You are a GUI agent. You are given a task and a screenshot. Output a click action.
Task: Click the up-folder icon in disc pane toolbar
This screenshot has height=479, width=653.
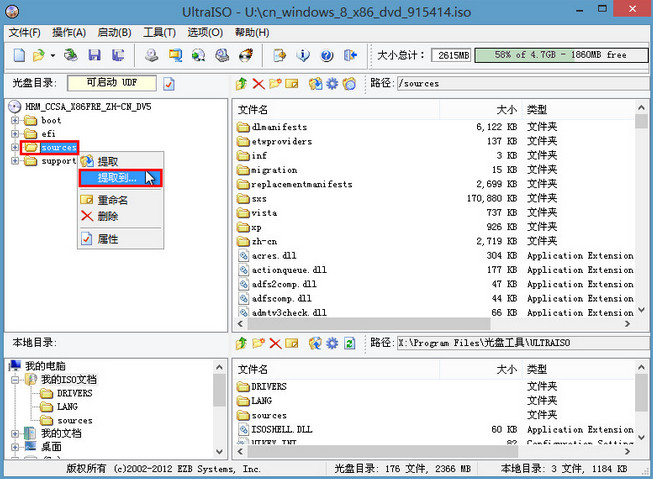tap(241, 84)
